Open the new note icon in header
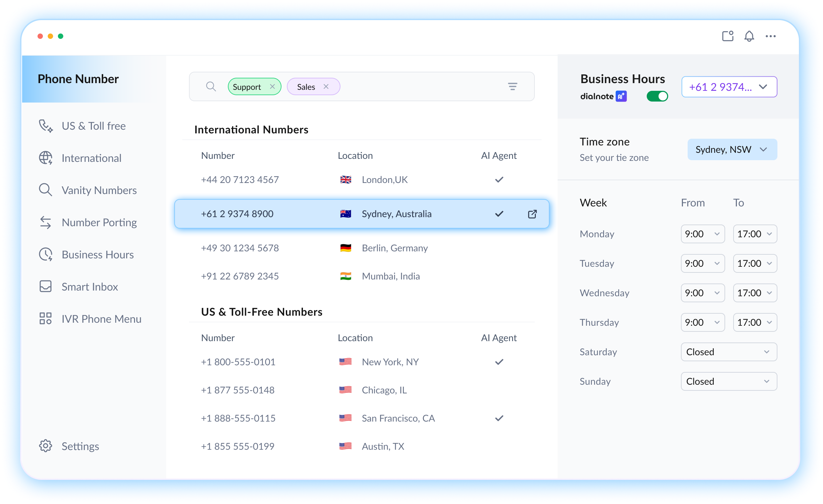Viewport: 823px width, 504px height. [727, 36]
